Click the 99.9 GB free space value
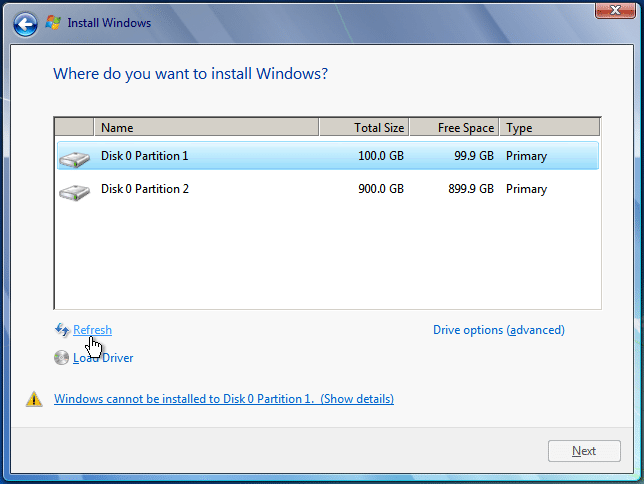 pyautogui.click(x=474, y=156)
